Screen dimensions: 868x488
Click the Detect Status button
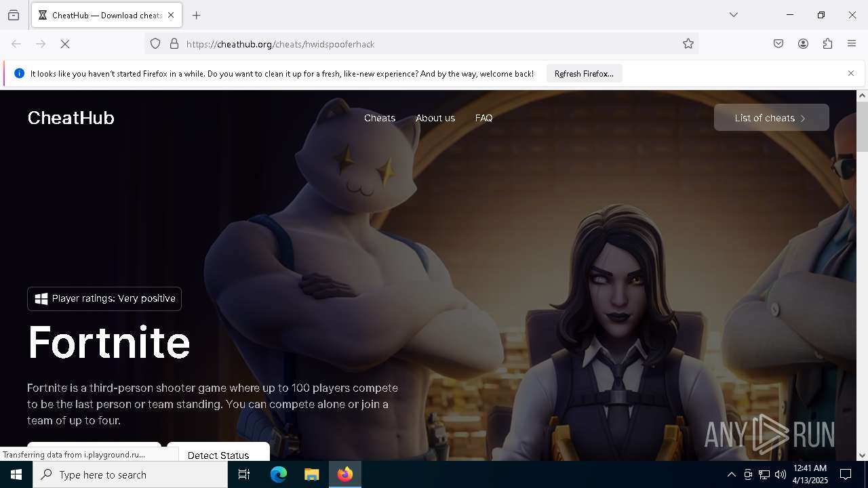(218, 451)
